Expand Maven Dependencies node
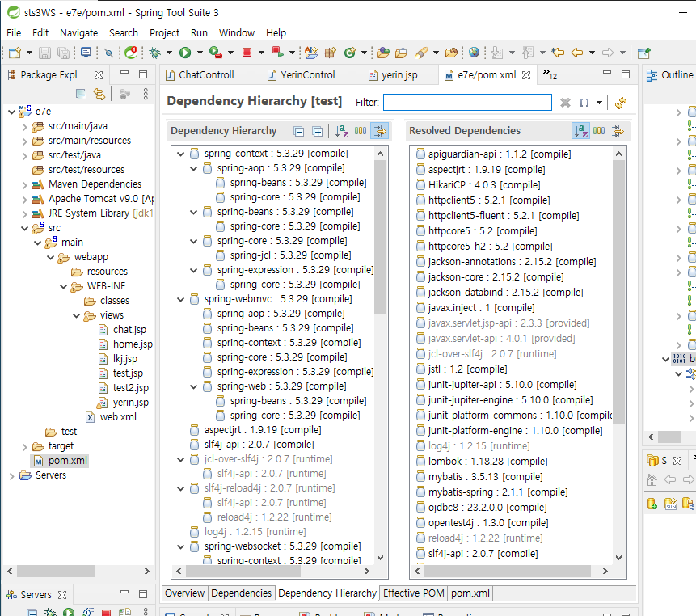696x616 pixels. click(x=25, y=184)
